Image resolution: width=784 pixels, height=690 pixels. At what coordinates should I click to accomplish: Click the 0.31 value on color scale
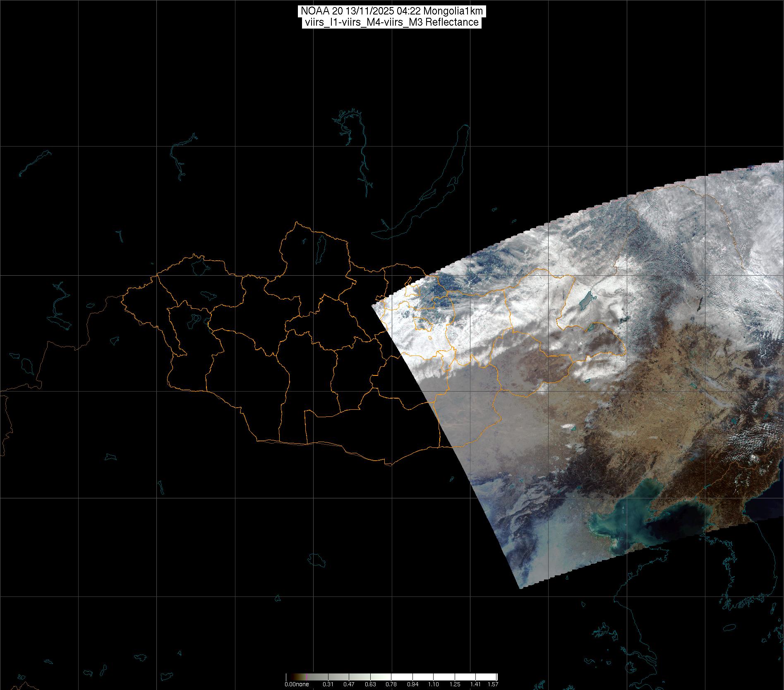point(328,684)
